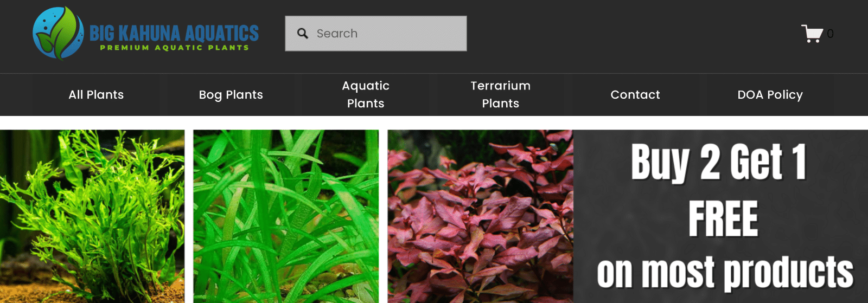Navigate to the Contact page
This screenshot has width=868, height=303.
(635, 95)
